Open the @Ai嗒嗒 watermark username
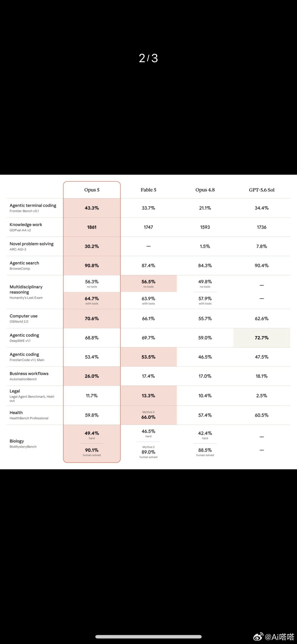297x644 pixels. (x=279, y=637)
